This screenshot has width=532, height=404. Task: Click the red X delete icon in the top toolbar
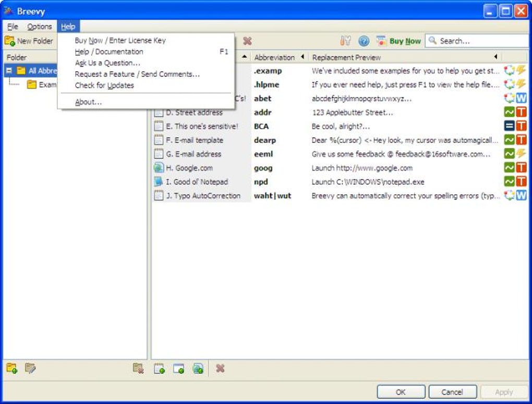247,41
